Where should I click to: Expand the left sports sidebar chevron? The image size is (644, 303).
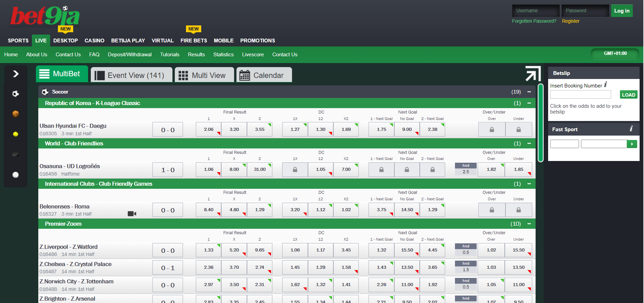[16, 74]
